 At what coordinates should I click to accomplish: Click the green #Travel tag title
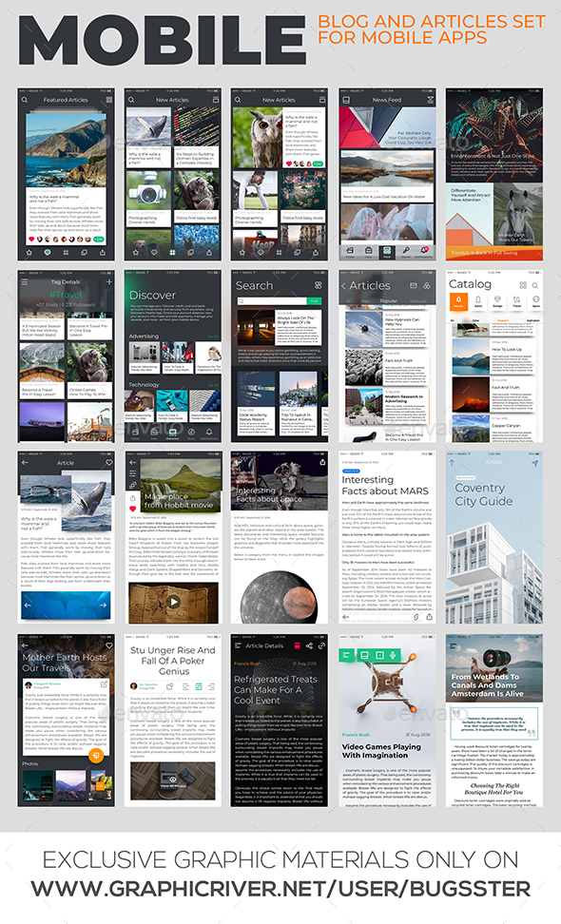(66, 295)
